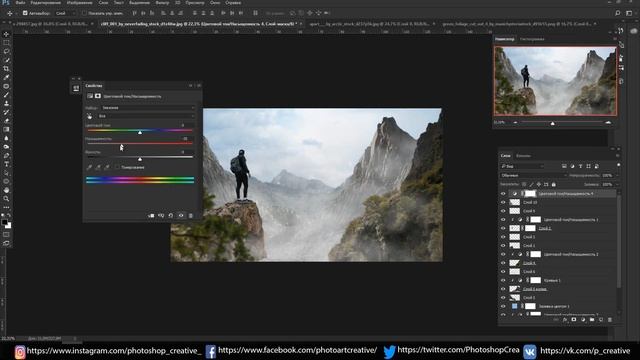Create new adjustment layer from Layers footer
The width and height of the screenshot is (640, 360).
(583, 320)
